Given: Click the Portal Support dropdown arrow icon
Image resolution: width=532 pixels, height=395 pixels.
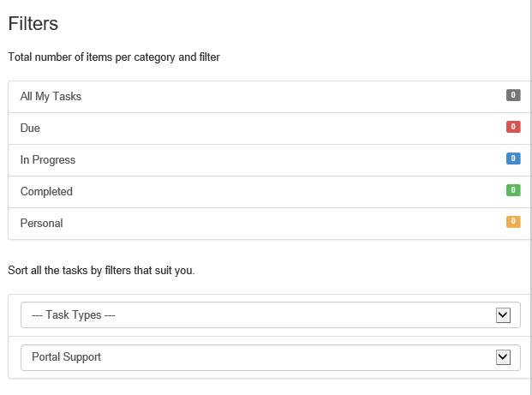Looking at the screenshot, I should (504, 357).
